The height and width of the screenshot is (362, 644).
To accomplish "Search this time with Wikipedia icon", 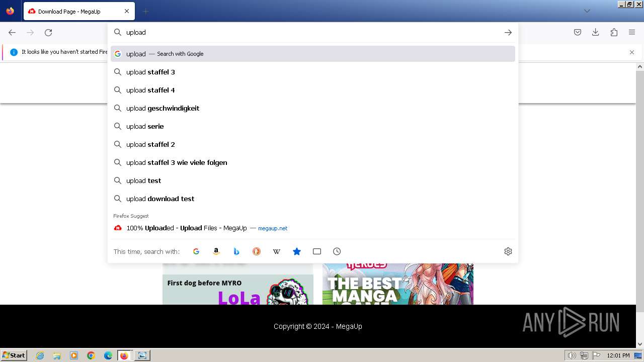I will click(277, 251).
